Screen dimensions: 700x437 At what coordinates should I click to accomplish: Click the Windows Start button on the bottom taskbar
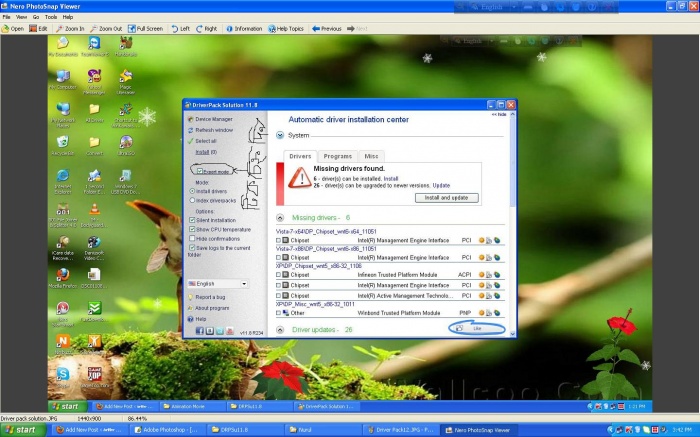click(22, 430)
